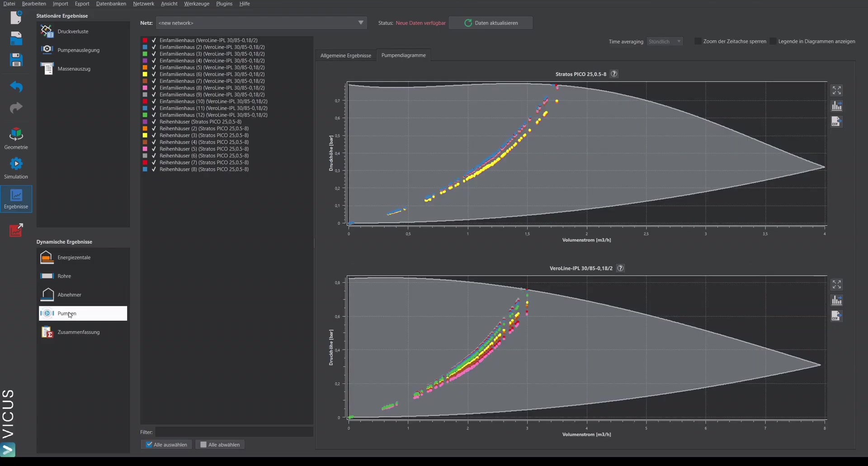Select the Reihenhäuser (6) list row
Viewport: 868px width, 466px height.
[x=226, y=156]
